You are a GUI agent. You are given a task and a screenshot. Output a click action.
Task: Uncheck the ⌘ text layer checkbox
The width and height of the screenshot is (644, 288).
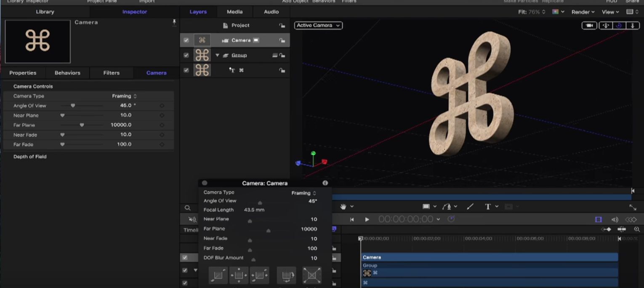(186, 70)
